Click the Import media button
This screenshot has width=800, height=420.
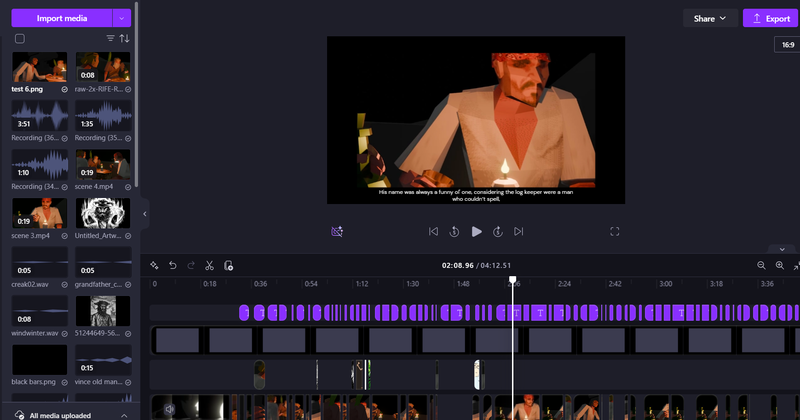tap(62, 18)
